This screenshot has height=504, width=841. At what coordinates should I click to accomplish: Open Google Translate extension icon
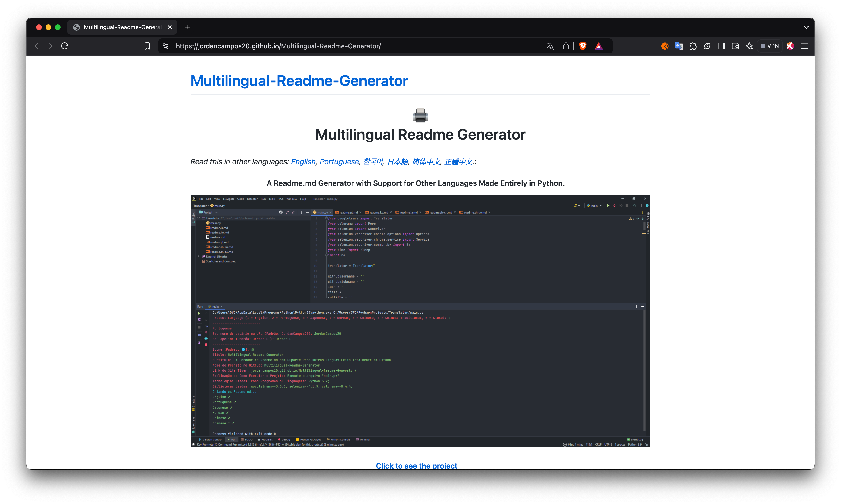click(679, 46)
